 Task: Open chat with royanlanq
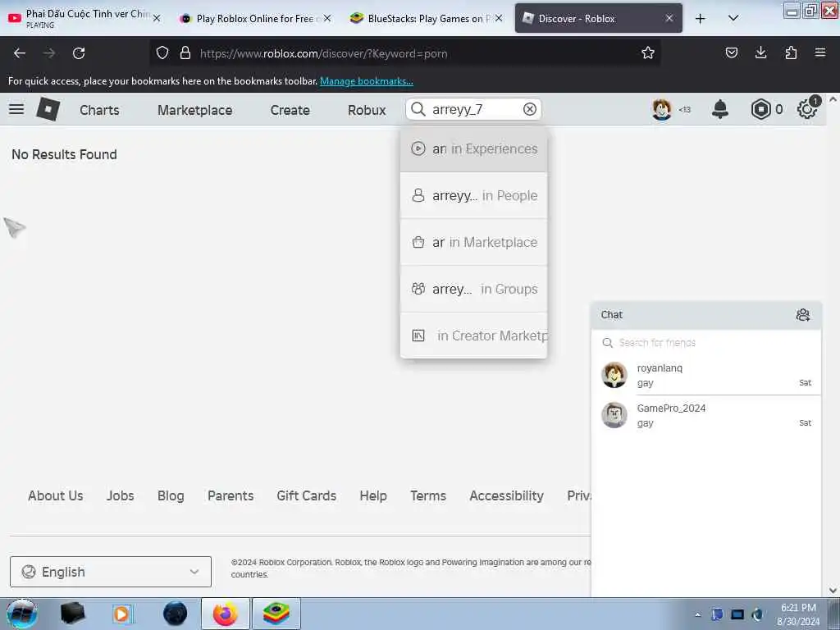[x=706, y=375]
